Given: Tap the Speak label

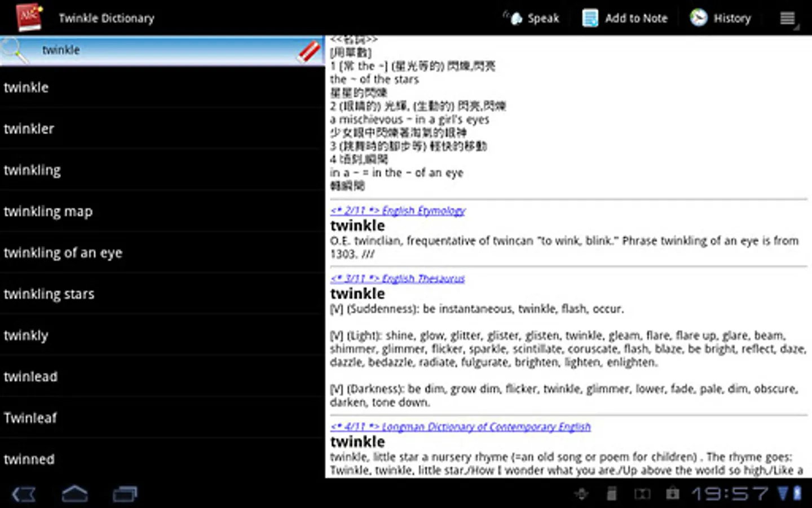Looking at the screenshot, I should [x=543, y=18].
